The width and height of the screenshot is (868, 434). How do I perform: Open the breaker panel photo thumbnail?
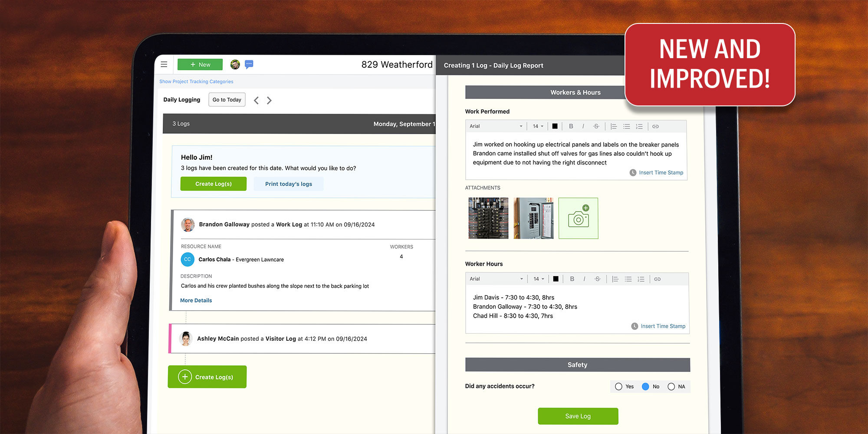488,218
